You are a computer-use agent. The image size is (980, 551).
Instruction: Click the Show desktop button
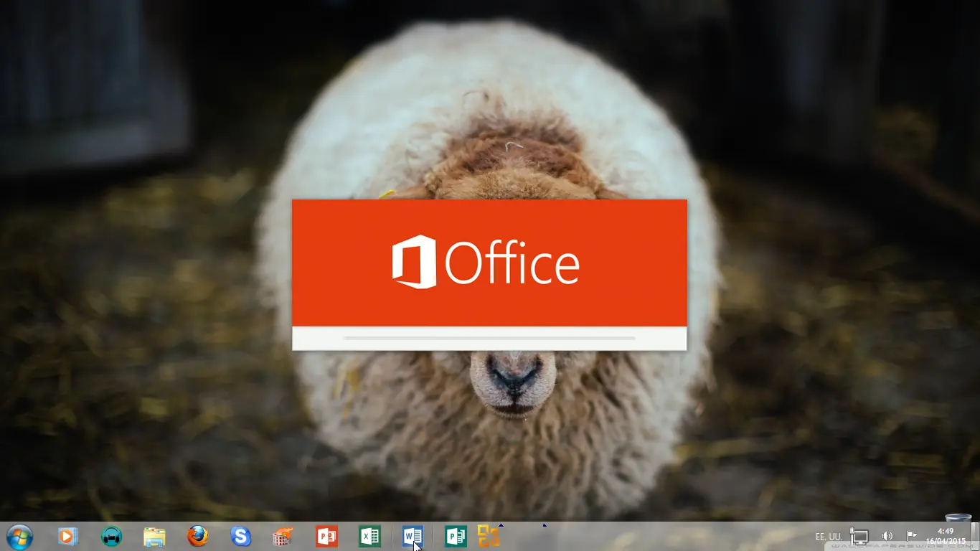click(974, 536)
